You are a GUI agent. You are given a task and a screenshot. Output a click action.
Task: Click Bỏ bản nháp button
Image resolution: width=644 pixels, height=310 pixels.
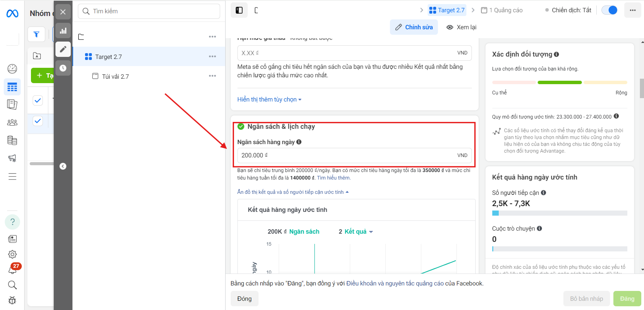(x=587, y=299)
